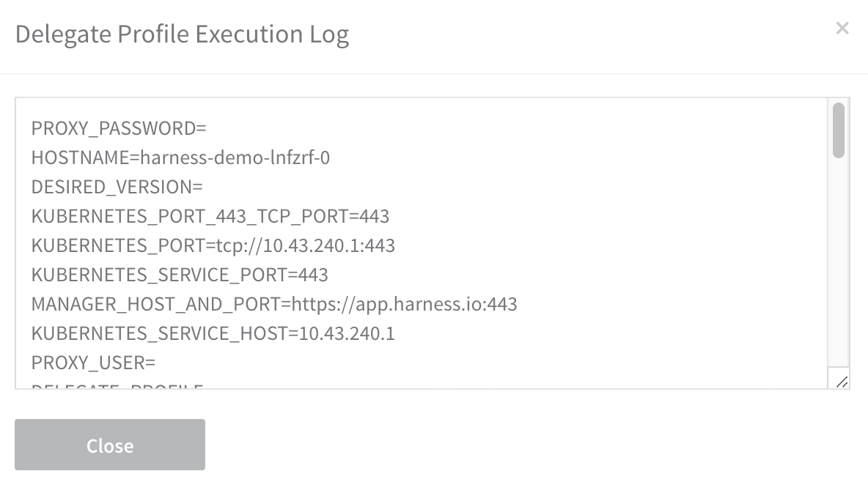Place cursor on the DESIRED_VERSION= line
This screenshot has width=868, height=482.
117,187
